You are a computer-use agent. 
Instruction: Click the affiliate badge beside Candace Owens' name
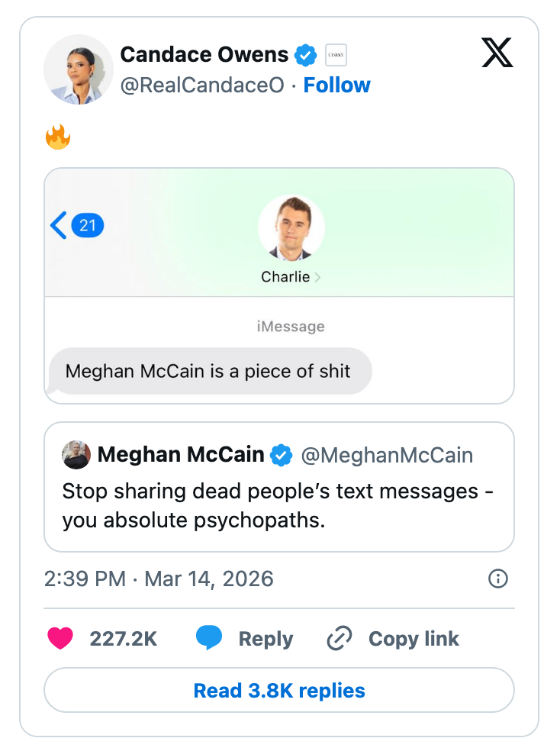336,55
